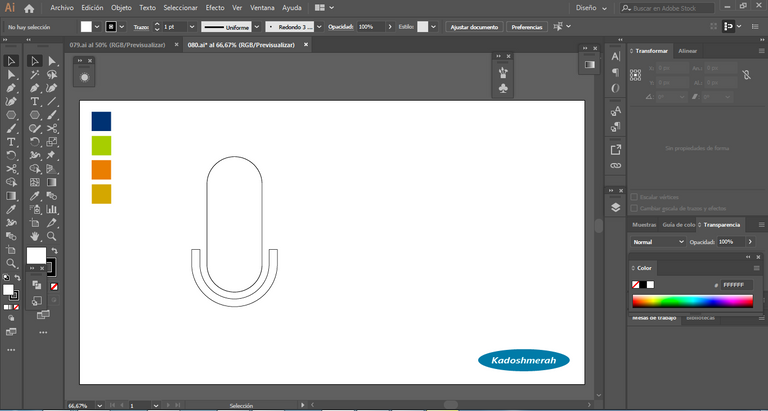Click the control bar Opacidad 100% field
768x411 pixels.
click(x=371, y=27)
